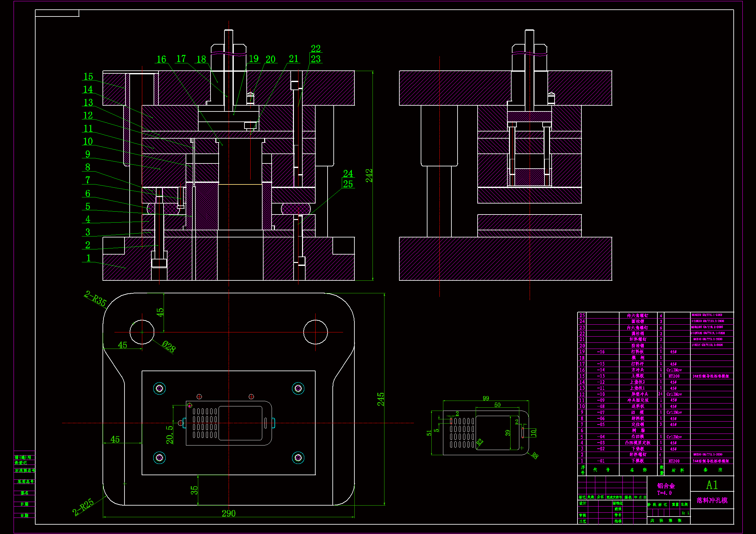756x534 pixels.
Task: Click the Ø28 hole diameter label
Action: pos(168,346)
